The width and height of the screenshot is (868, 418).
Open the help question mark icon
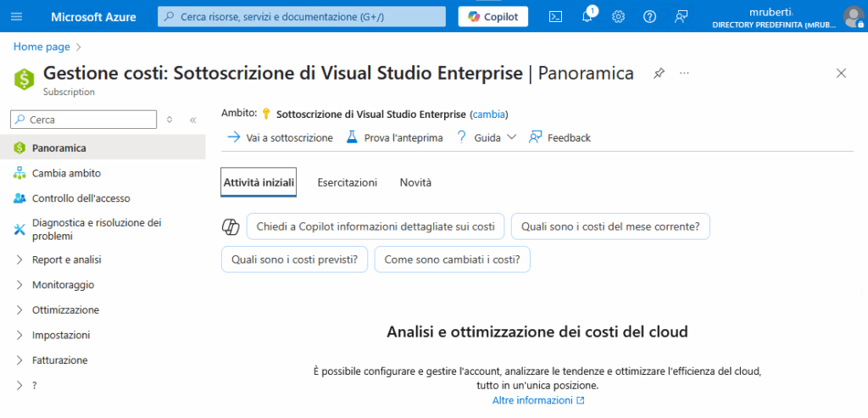tap(649, 17)
